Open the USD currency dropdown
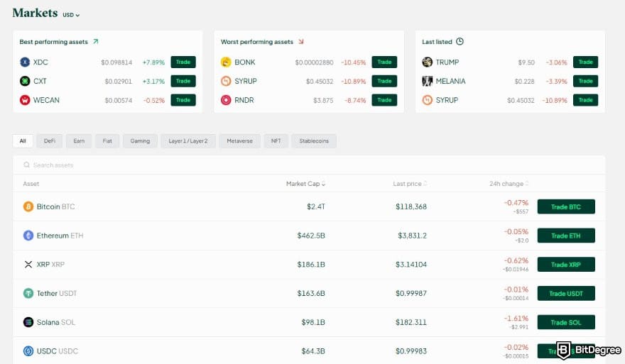 [x=71, y=15]
